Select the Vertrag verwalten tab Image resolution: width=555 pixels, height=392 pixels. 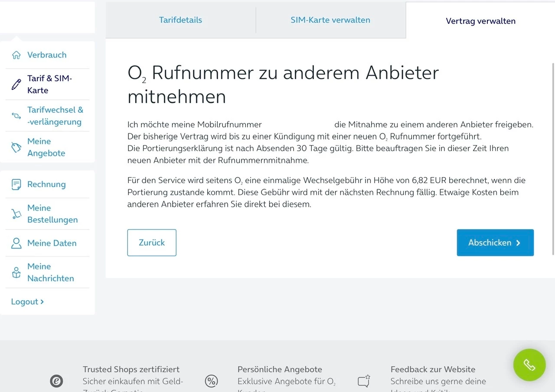(x=480, y=21)
